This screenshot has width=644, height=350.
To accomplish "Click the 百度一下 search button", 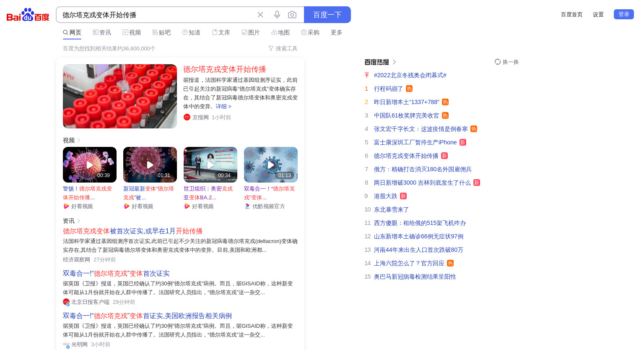I will point(327,15).
